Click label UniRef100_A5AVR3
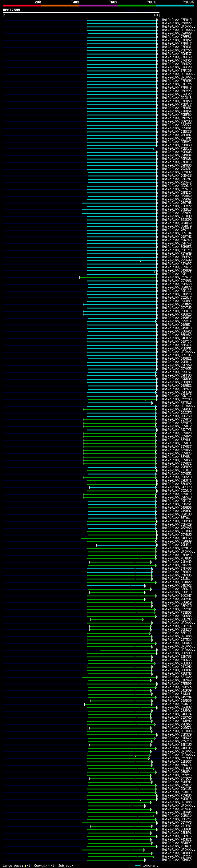 pyautogui.click(x=177, y=91)
